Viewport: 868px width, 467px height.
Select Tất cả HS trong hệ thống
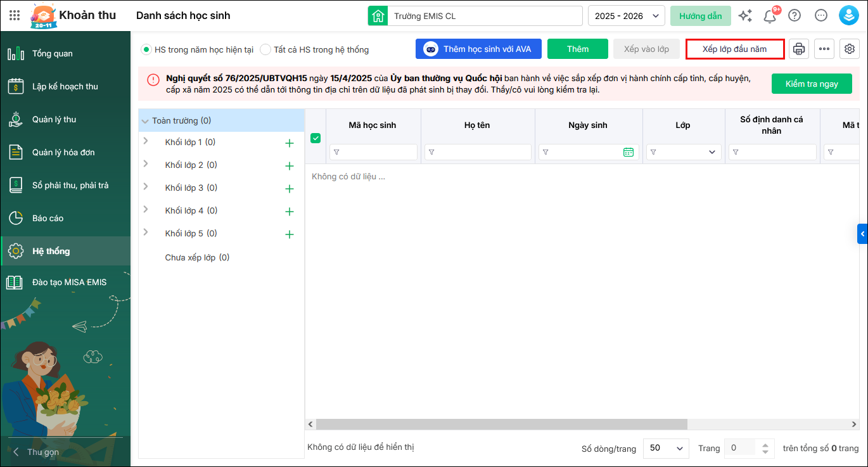coord(265,49)
